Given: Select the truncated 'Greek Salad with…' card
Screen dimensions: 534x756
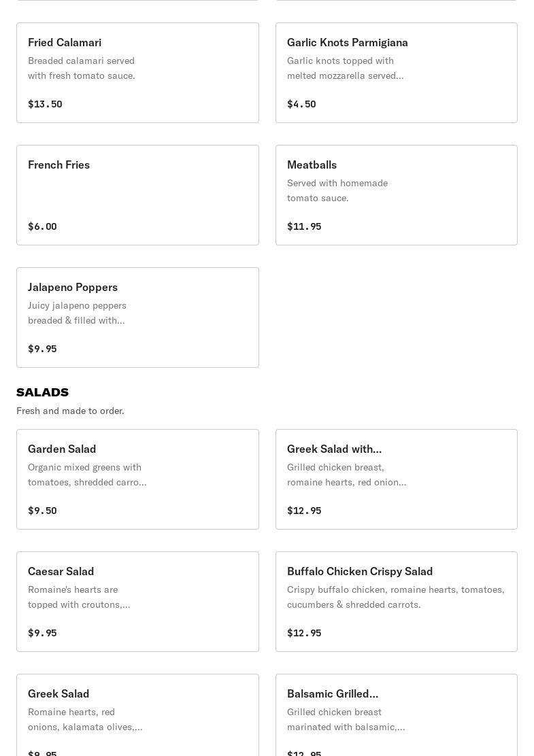Looking at the screenshot, I should tap(396, 479).
